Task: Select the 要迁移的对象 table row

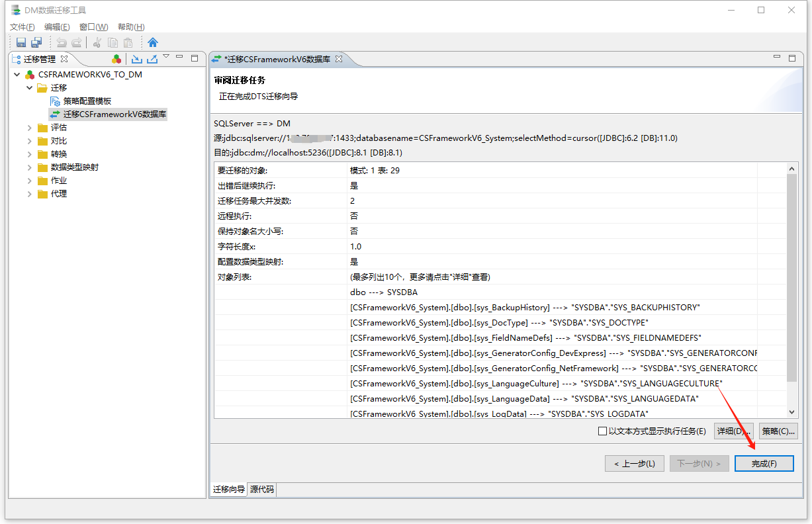Action: (x=500, y=171)
